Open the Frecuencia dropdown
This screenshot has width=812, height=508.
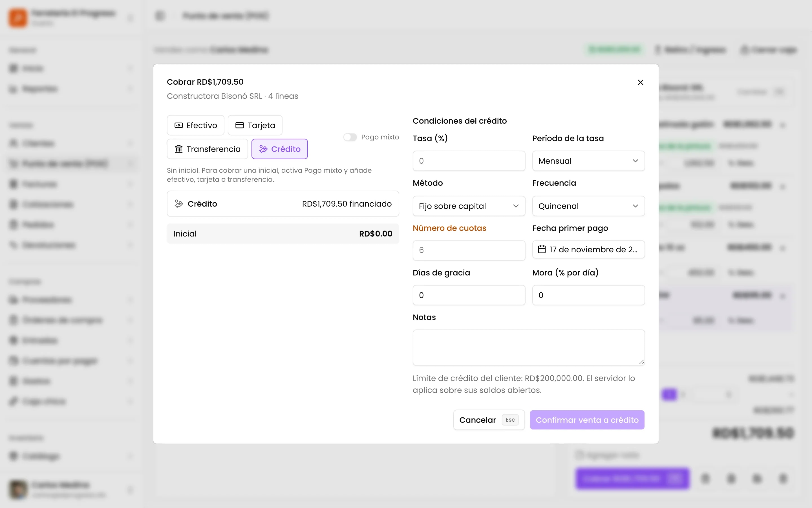coord(588,206)
